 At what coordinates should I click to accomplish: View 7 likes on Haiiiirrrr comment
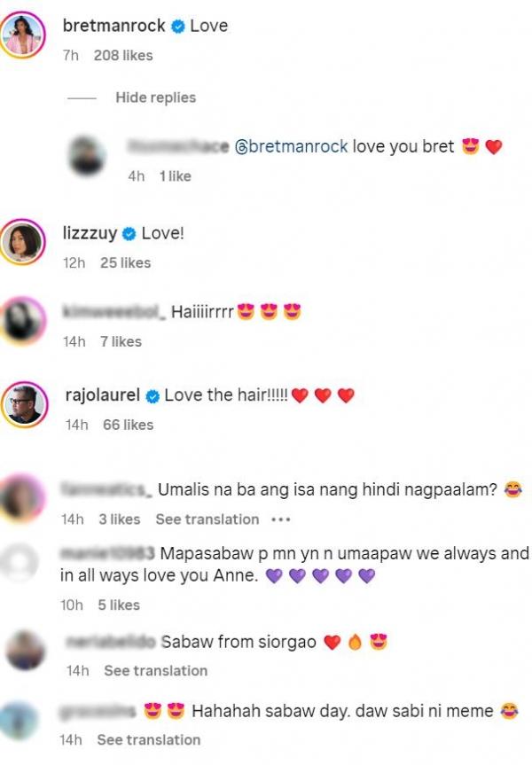[x=121, y=341]
